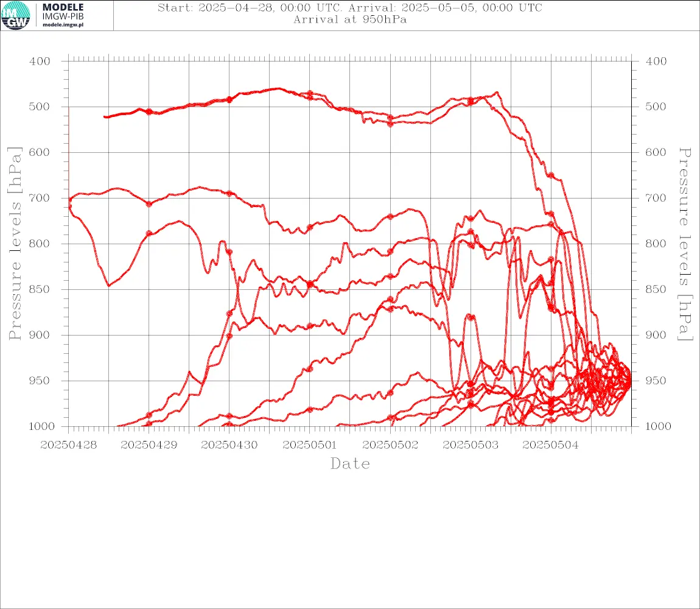Click the right axis 400 label
This screenshot has height=609, width=700.
656,62
